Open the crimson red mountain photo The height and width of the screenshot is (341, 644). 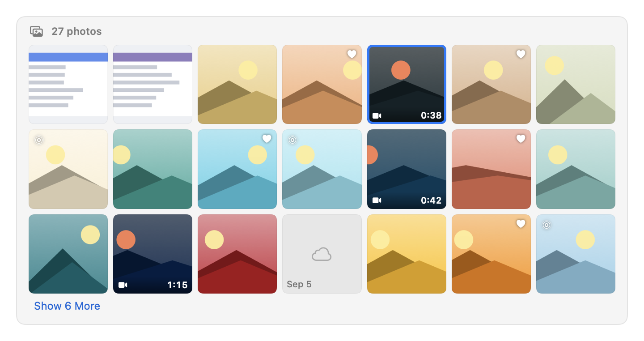click(x=237, y=254)
